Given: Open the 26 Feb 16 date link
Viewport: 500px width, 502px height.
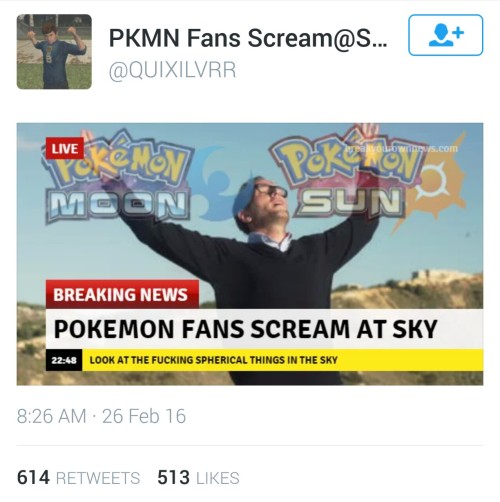Looking at the screenshot, I should pos(144,416).
